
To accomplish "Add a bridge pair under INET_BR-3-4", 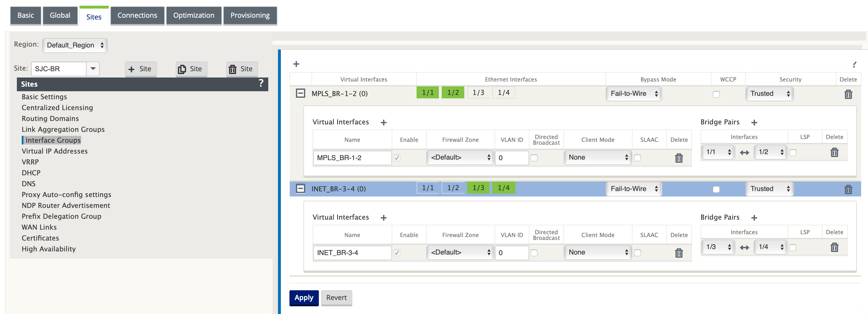I will (754, 218).
